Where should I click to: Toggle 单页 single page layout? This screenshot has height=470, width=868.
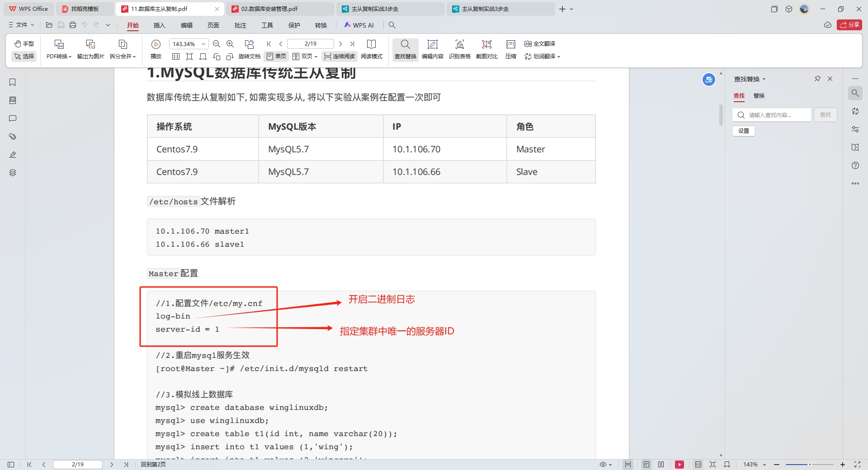(276, 56)
